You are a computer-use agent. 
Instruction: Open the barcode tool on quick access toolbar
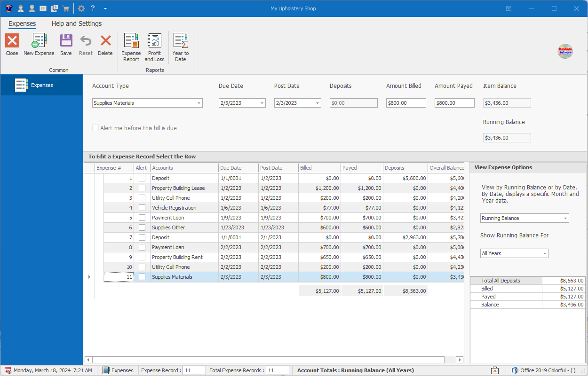point(42,8)
